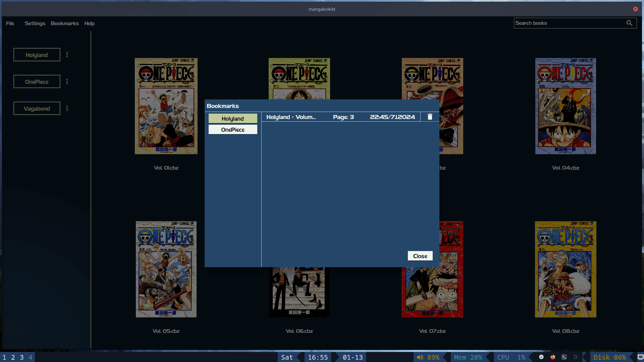Open the Help menu
This screenshot has height=362, width=644.
coord(89,23)
